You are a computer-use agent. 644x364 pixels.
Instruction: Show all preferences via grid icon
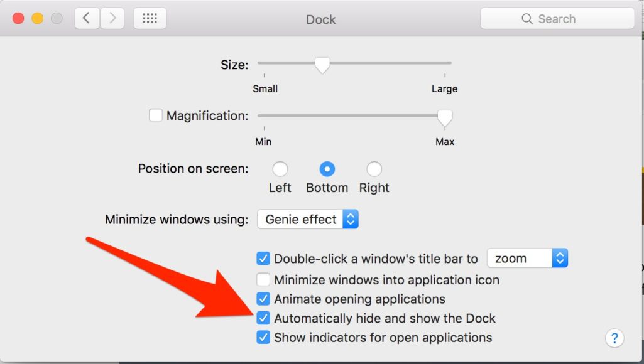[x=150, y=18]
